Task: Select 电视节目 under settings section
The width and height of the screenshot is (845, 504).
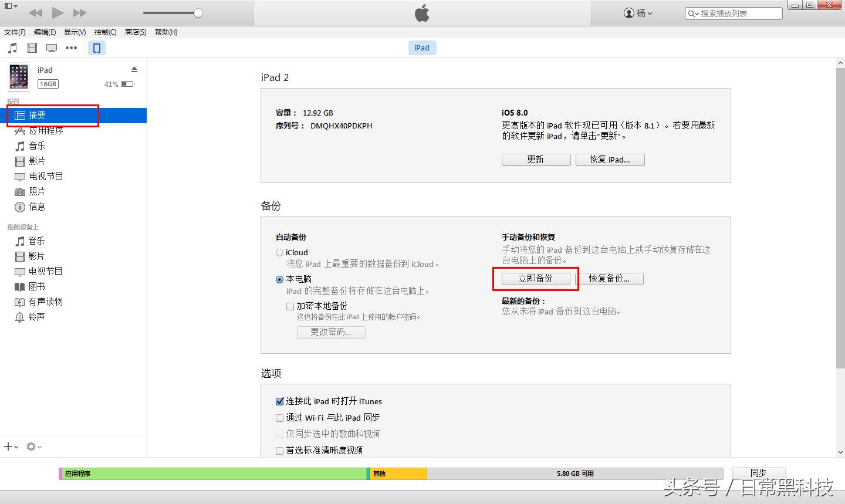Action: [73, 176]
